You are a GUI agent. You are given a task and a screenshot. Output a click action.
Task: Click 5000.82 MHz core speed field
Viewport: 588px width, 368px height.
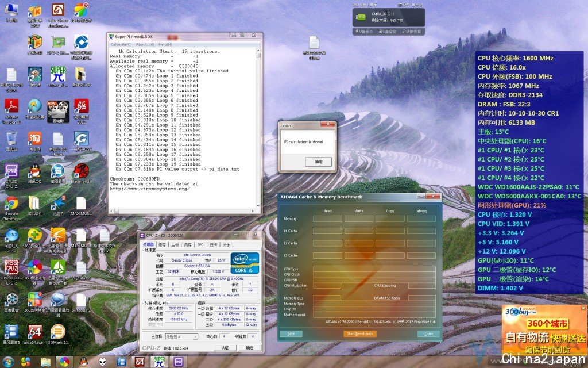click(179, 308)
